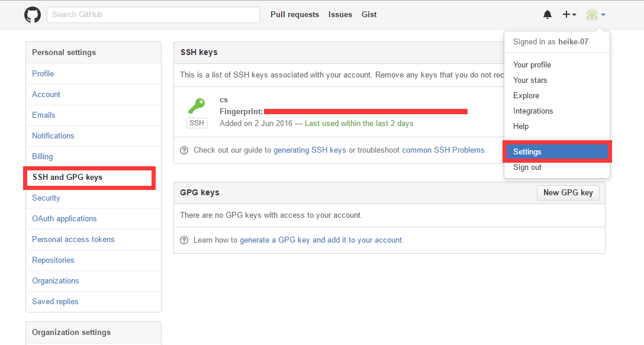Click the help icon beside GPG guide
The width and height of the screenshot is (644, 345).
(x=184, y=240)
